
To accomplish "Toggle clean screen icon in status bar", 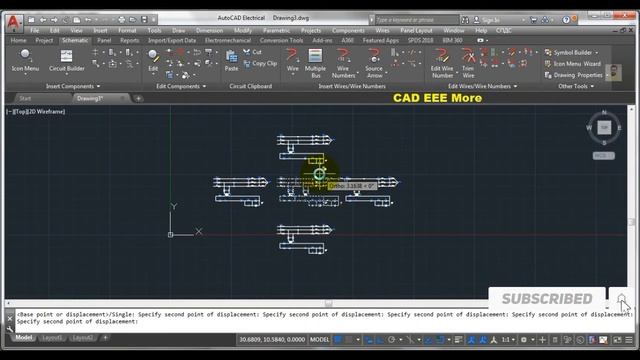I will coord(618,340).
